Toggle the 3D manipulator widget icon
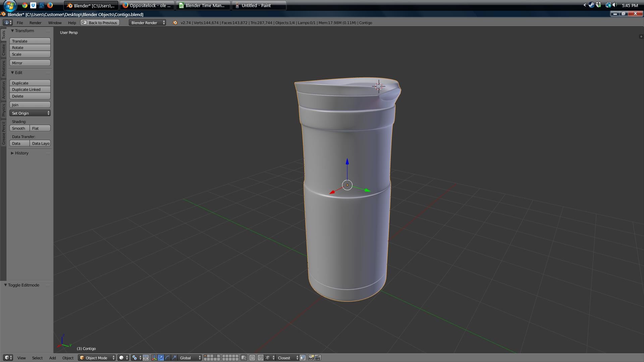The width and height of the screenshot is (644, 362). coord(154,358)
